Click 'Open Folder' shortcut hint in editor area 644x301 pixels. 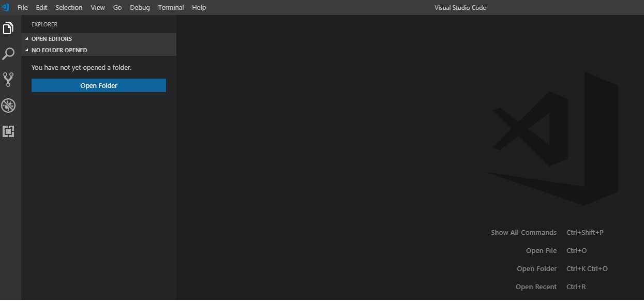coord(537,269)
